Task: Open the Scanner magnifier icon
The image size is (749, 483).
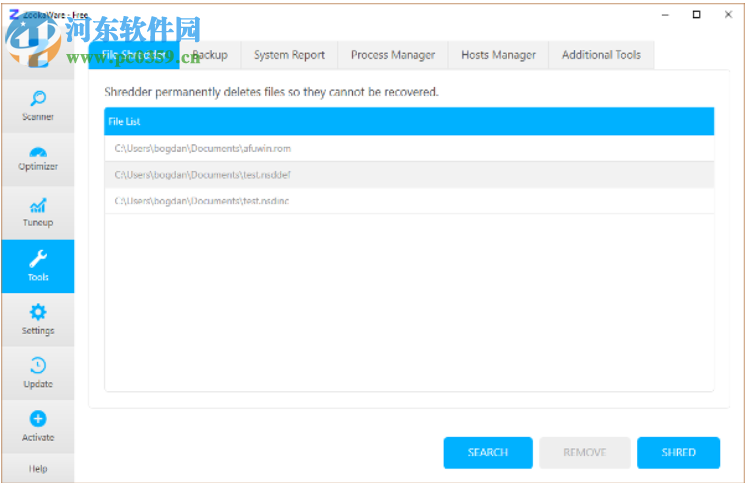Action: tap(38, 99)
